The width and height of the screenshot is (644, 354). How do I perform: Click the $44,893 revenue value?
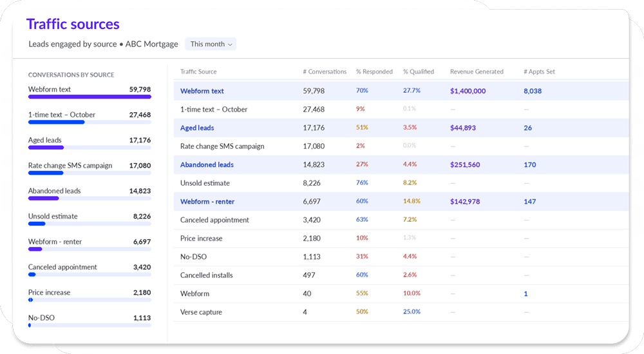tap(463, 128)
